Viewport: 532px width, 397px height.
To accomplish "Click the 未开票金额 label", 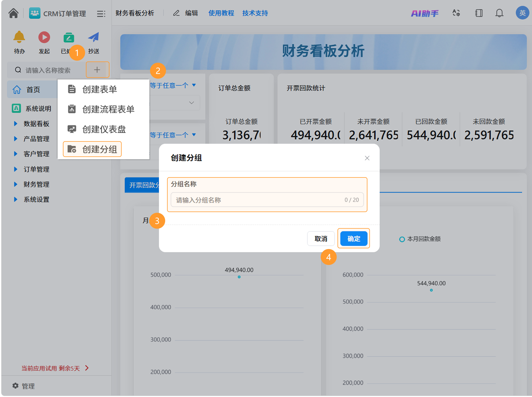I will tap(374, 122).
